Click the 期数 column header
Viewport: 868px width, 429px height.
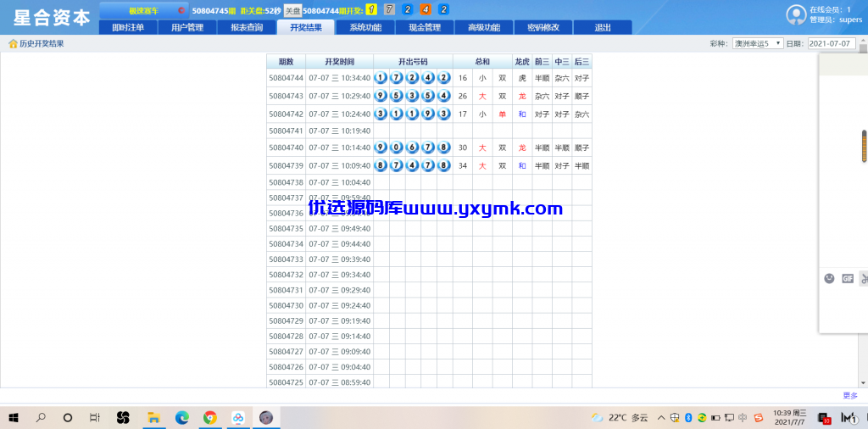point(286,61)
